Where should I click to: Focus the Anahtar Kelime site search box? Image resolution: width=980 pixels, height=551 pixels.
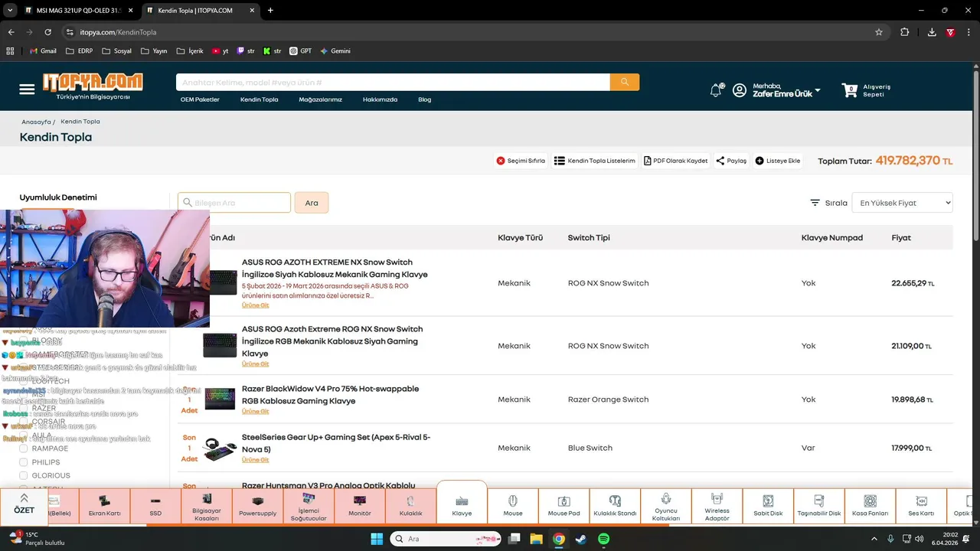[393, 82]
